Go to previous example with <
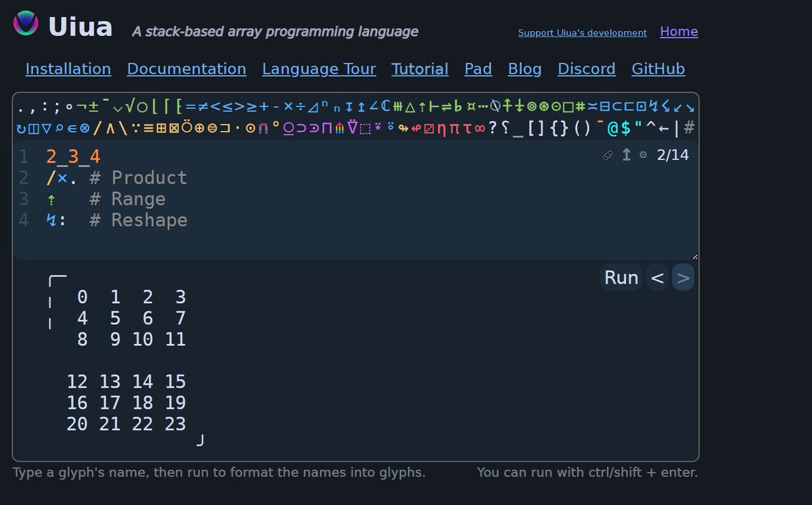Viewport: 812px width, 505px height. point(657,278)
